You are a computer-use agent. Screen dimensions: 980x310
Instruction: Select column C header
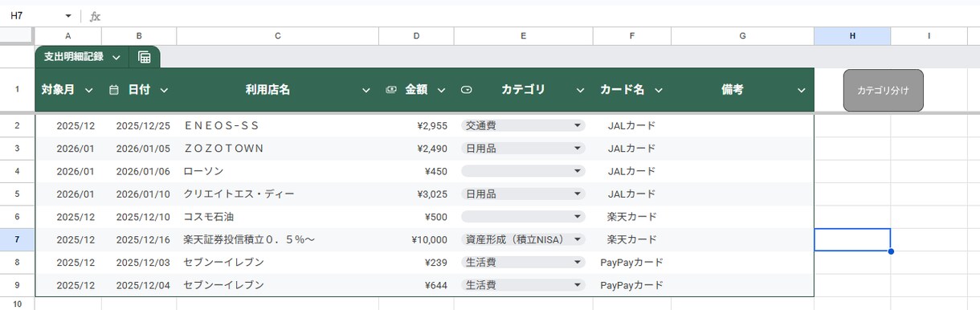click(x=277, y=35)
